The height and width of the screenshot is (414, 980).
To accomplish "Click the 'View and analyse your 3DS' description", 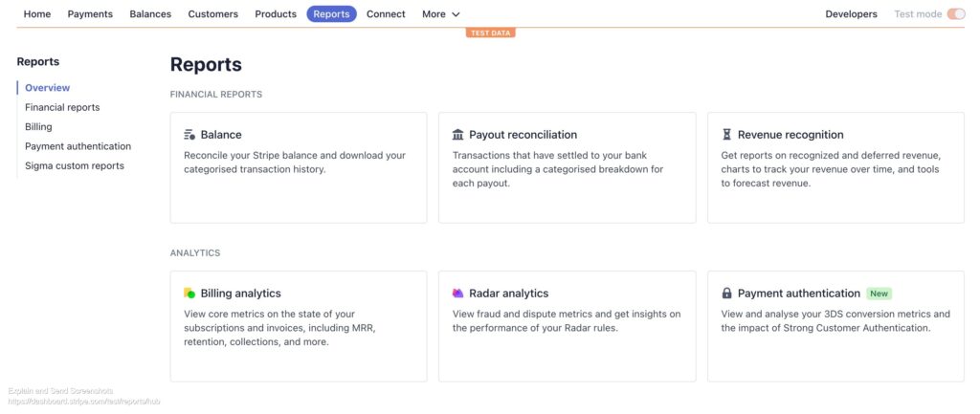I will tap(835, 321).
